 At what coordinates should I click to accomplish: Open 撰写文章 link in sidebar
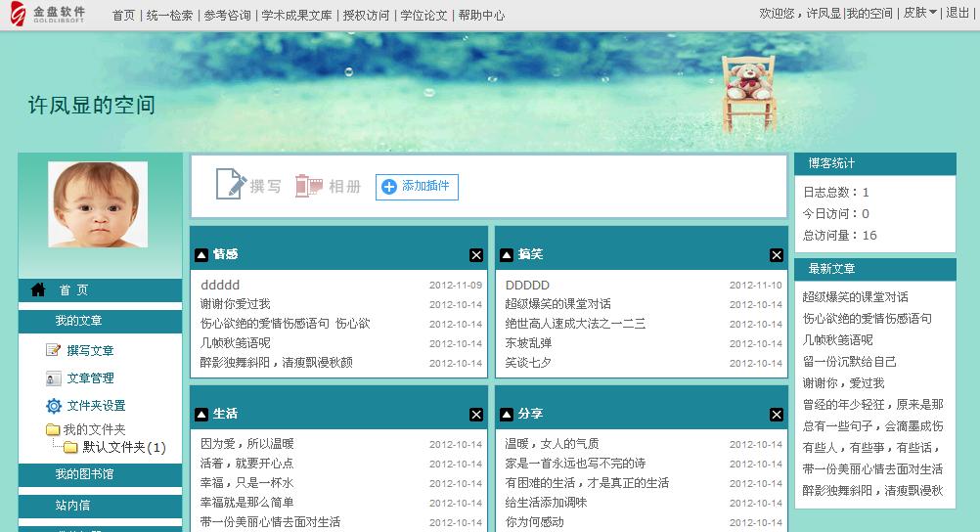tap(91, 351)
